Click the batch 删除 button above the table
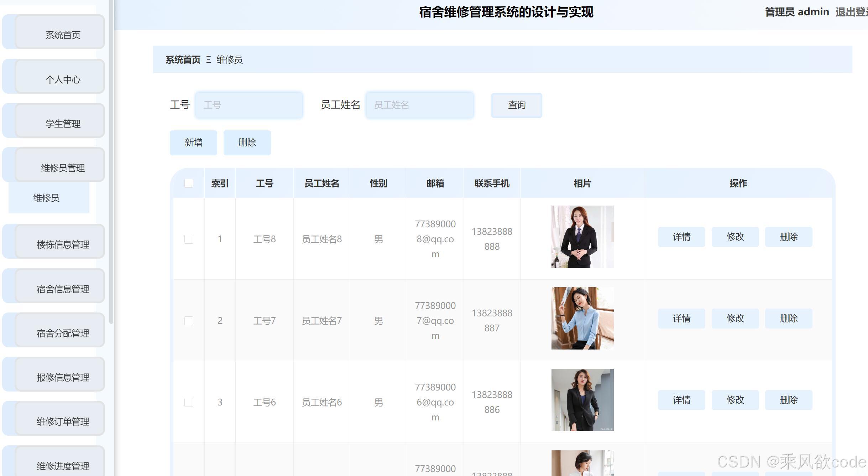868x476 pixels. [247, 143]
